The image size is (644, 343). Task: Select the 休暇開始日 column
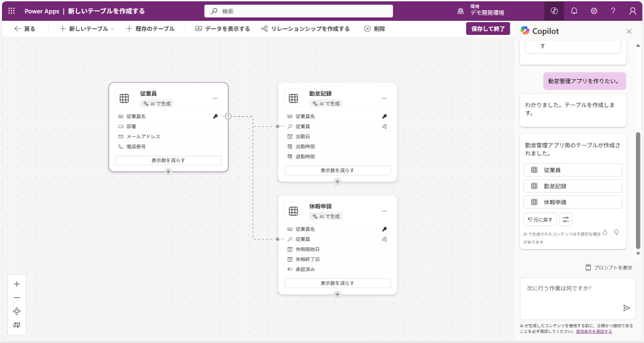click(337, 249)
